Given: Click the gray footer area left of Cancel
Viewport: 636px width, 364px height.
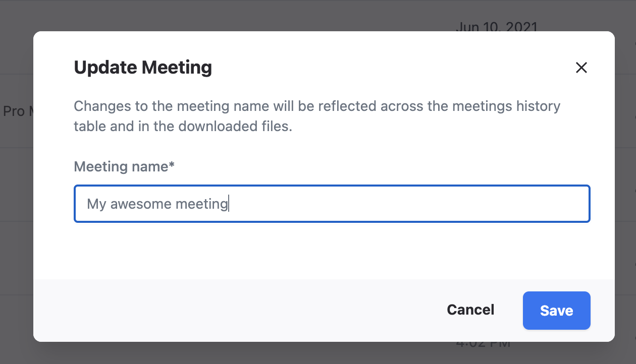Looking at the screenshot, I should pyautogui.click(x=227, y=310).
